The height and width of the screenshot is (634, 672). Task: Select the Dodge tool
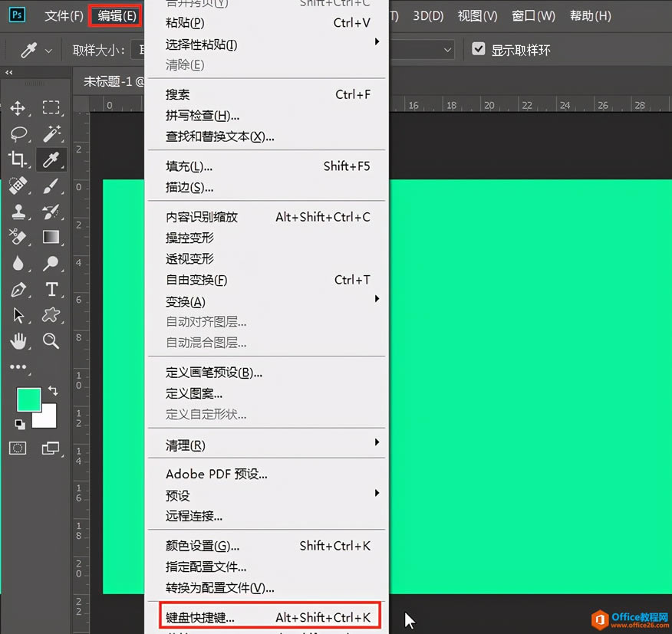click(x=51, y=263)
